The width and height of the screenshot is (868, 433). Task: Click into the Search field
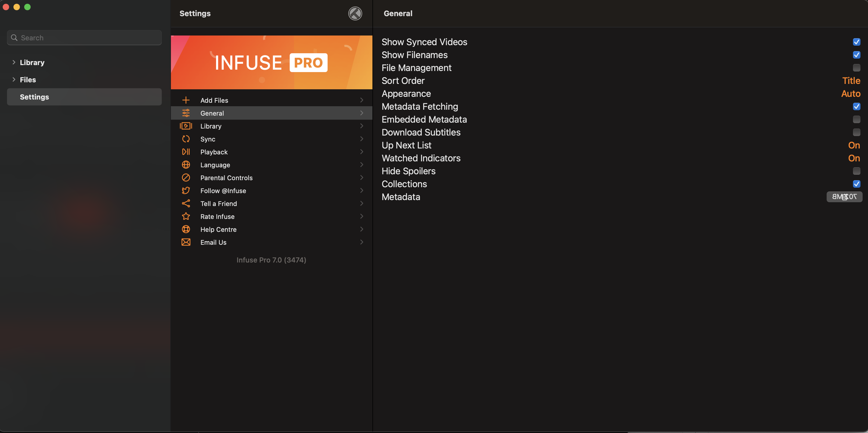[84, 38]
